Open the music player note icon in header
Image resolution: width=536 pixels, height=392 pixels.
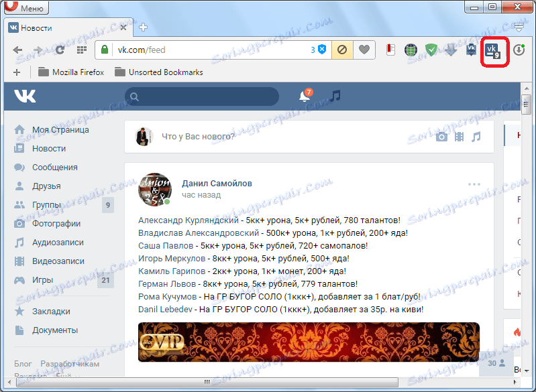point(335,96)
